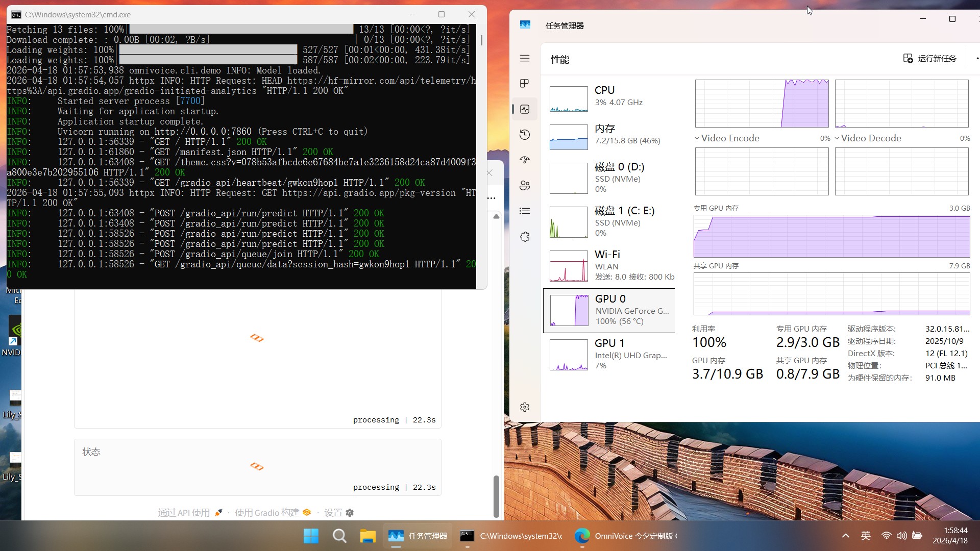
Task: Open the Processes page icon in sidebar
Action: pos(524,84)
